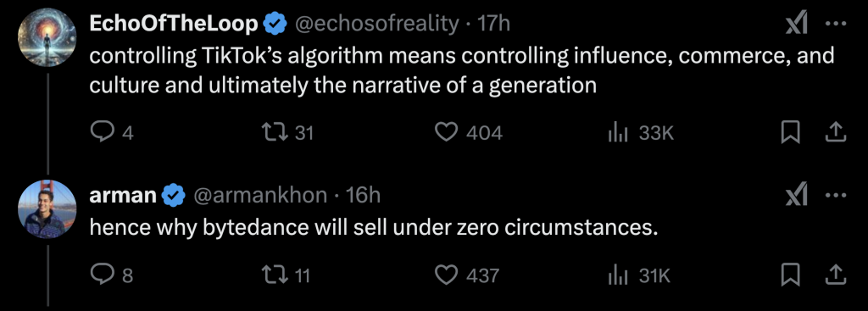Open the @armankhon profile handle

pyautogui.click(x=259, y=196)
